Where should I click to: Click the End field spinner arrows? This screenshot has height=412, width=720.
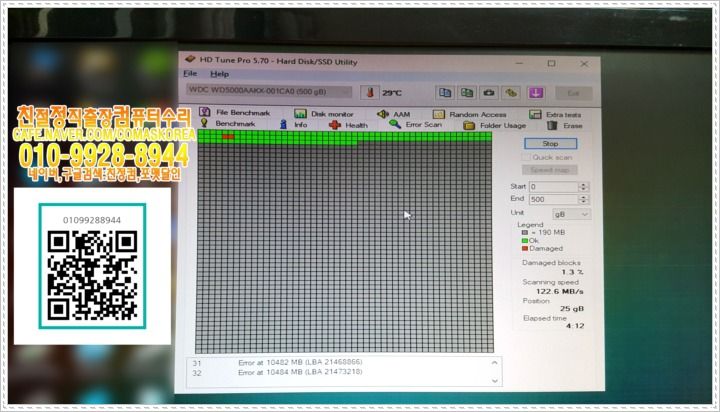tap(583, 199)
